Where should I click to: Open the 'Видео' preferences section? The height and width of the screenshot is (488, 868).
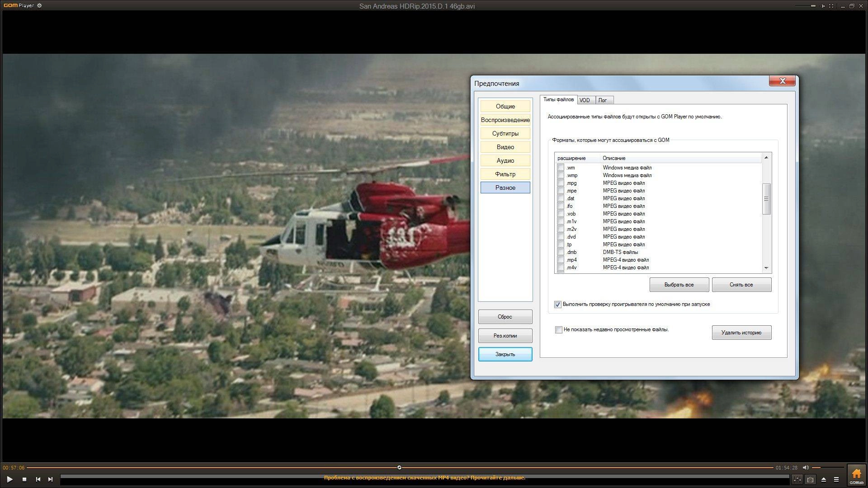[x=505, y=147]
